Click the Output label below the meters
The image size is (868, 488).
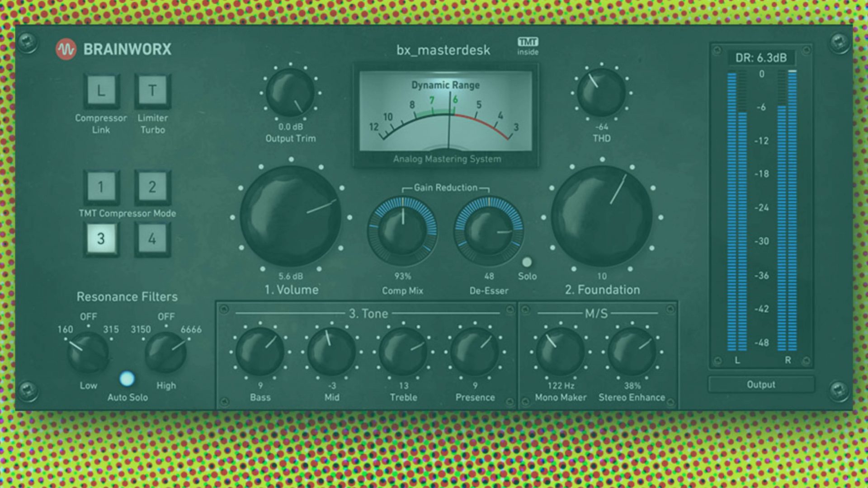click(761, 385)
